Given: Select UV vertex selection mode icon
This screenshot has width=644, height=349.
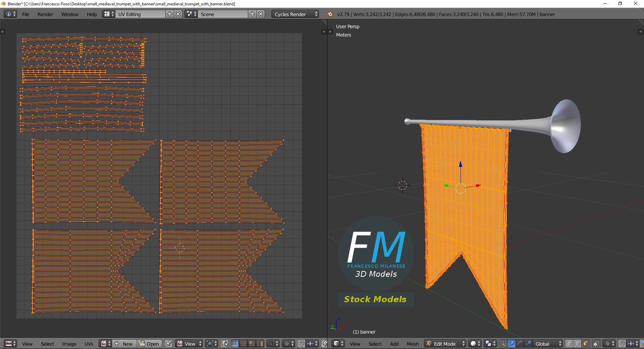Looking at the screenshot, I should point(235,344).
